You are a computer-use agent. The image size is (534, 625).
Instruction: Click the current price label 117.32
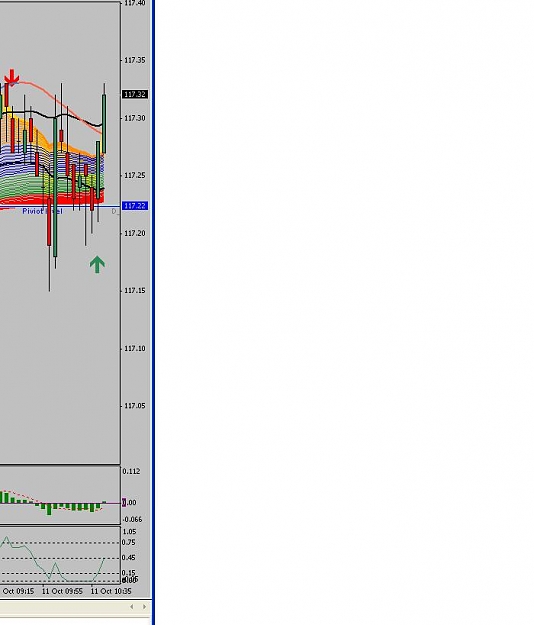point(135,94)
